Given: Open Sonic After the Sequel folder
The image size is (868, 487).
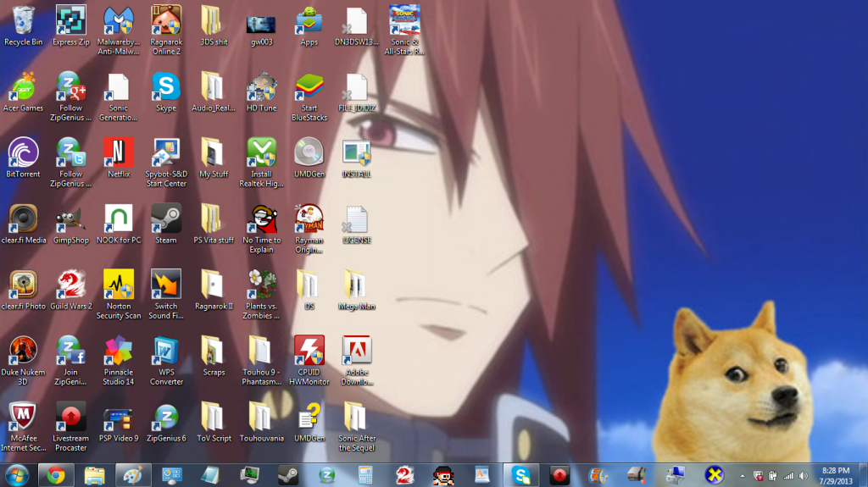Looking at the screenshot, I should point(357,427).
